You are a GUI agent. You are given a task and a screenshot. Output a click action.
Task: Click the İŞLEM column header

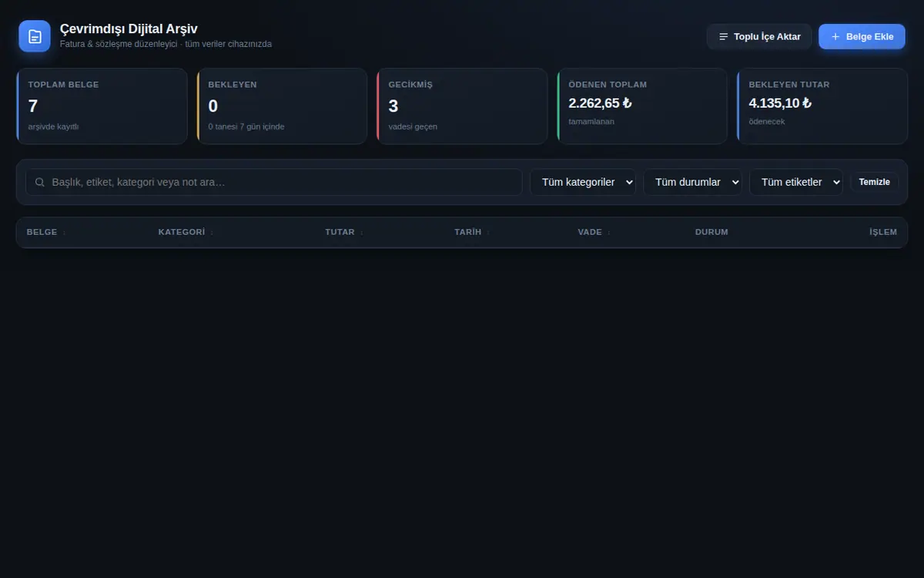click(883, 232)
